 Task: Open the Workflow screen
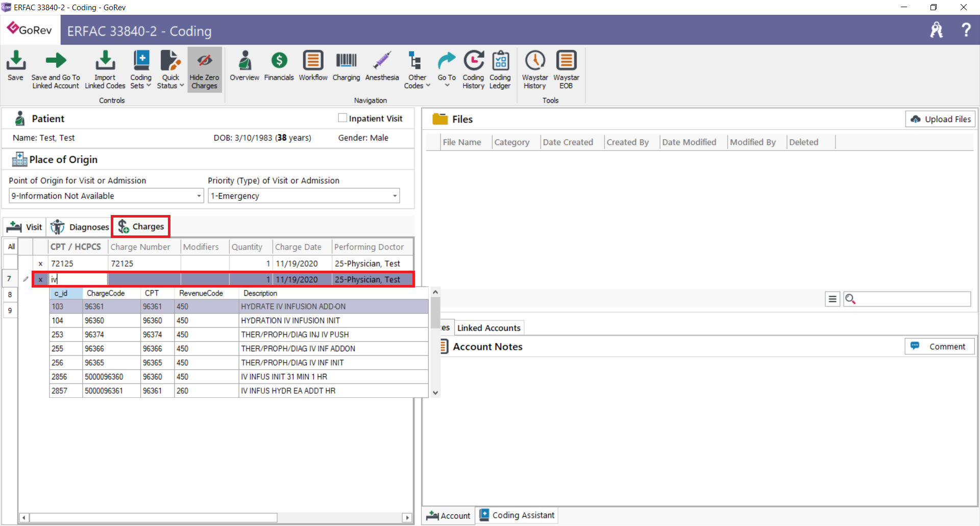coord(313,66)
